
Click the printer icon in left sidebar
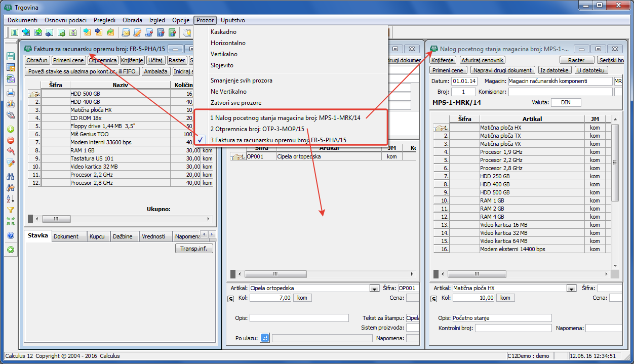tap(11, 93)
